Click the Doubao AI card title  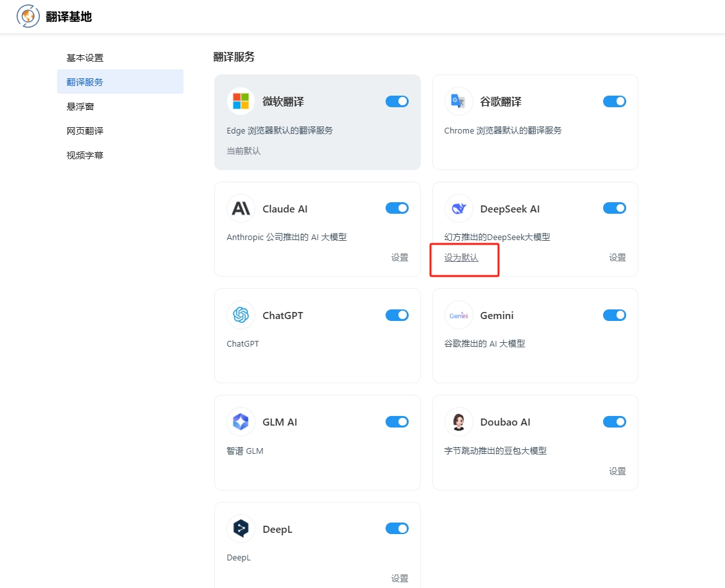pyautogui.click(x=506, y=422)
